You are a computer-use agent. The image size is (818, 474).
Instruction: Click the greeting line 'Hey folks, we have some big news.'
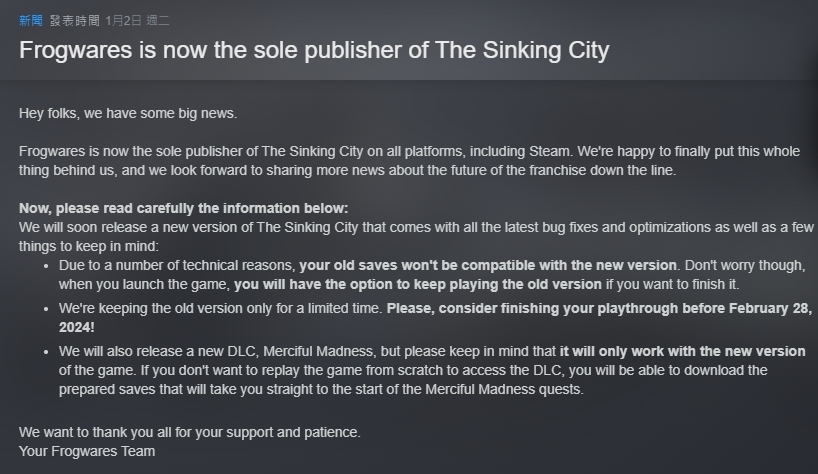click(128, 113)
